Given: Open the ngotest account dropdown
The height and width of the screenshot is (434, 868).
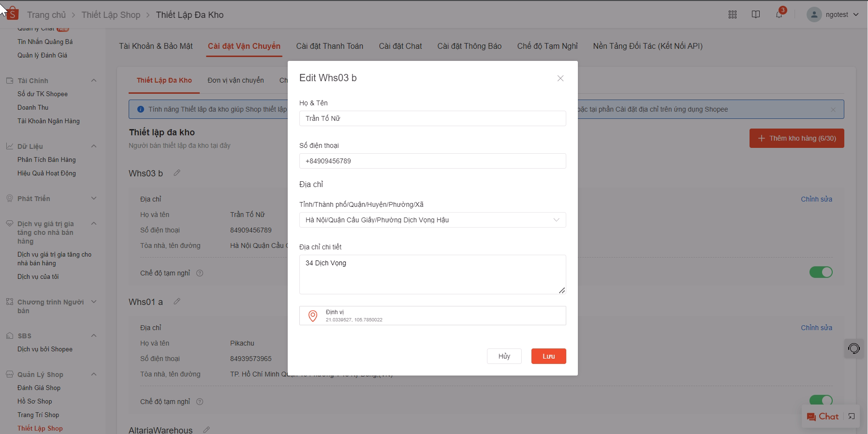Looking at the screenshot, I should pos(833,14).
